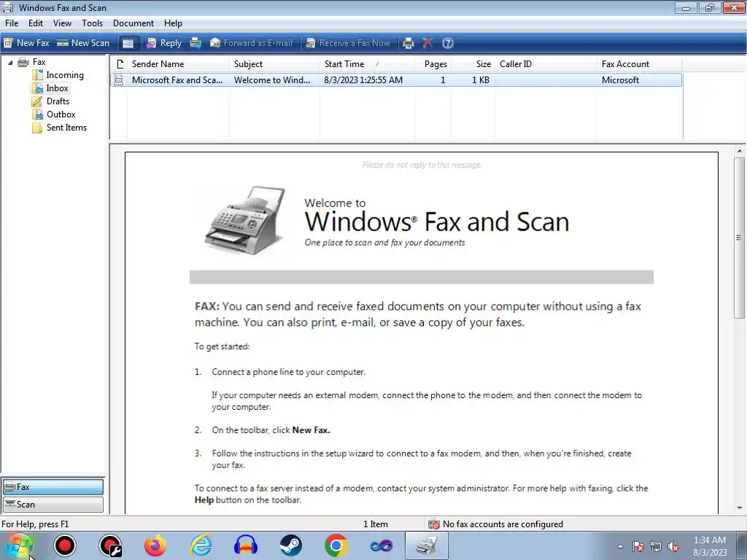Sort by Size column header
Image resolution: width=747 pixels, height=560 pixels.
coord(473,64)
